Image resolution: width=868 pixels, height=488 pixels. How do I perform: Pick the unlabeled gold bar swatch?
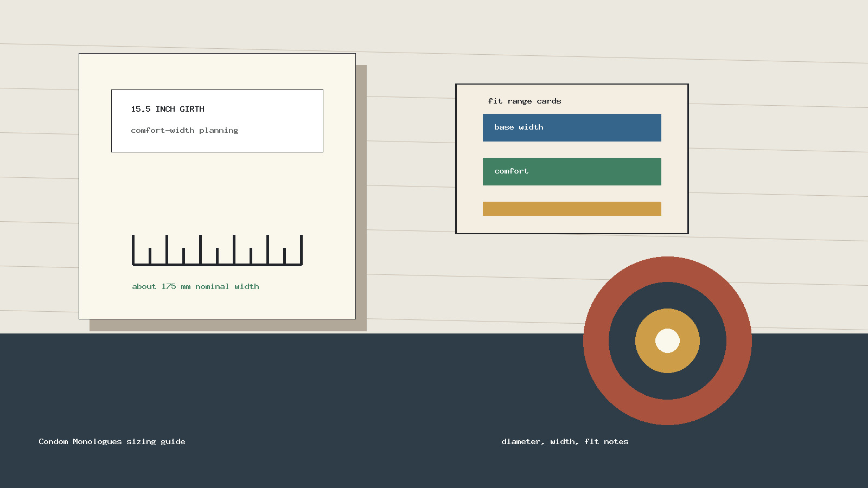572,209
